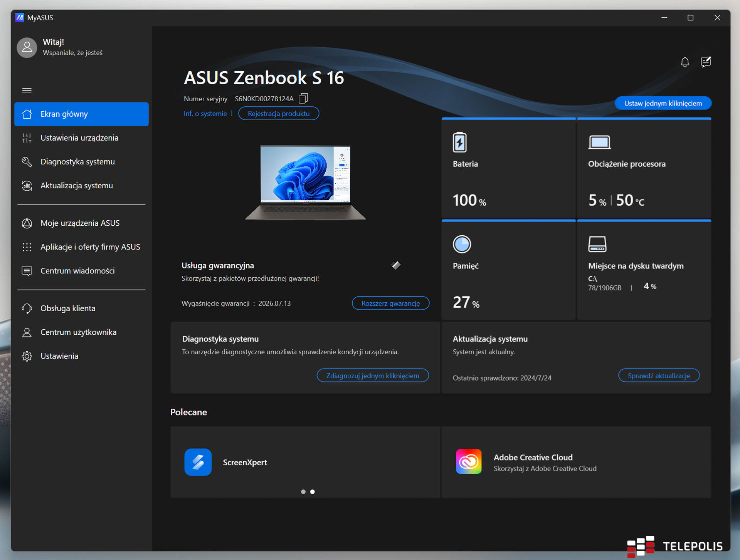The height and width of the screenshot is (560, 740).
Task: Collapse the sidebar with hamburger icon
Action: [27, 91]
